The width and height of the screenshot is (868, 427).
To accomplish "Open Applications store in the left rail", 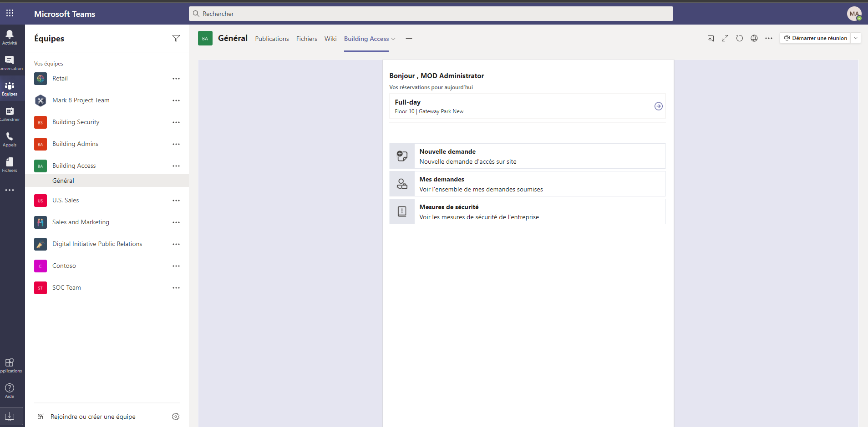I will (10, 365).
